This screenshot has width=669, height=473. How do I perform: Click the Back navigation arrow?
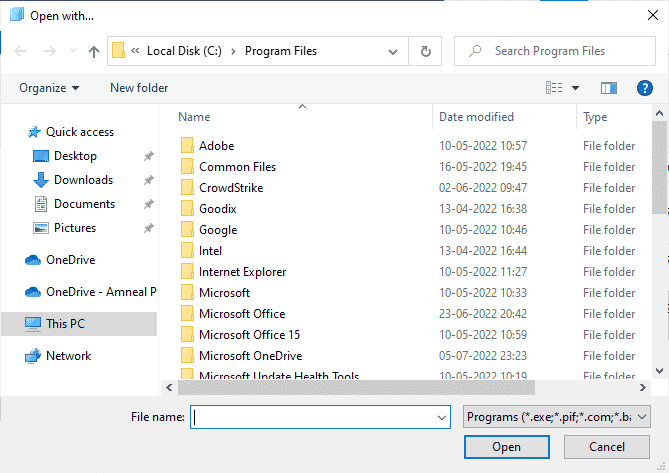click(20, 51)
